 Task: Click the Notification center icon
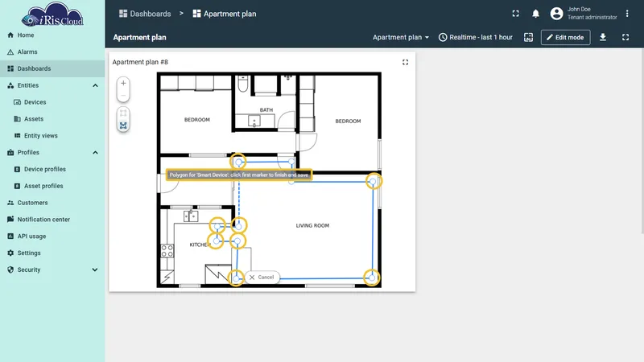click(10, 219)
